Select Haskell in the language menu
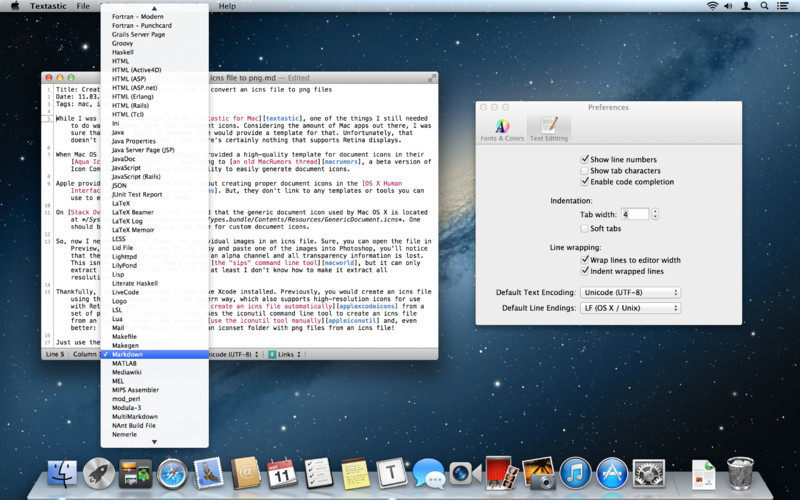 click(155, 52)
